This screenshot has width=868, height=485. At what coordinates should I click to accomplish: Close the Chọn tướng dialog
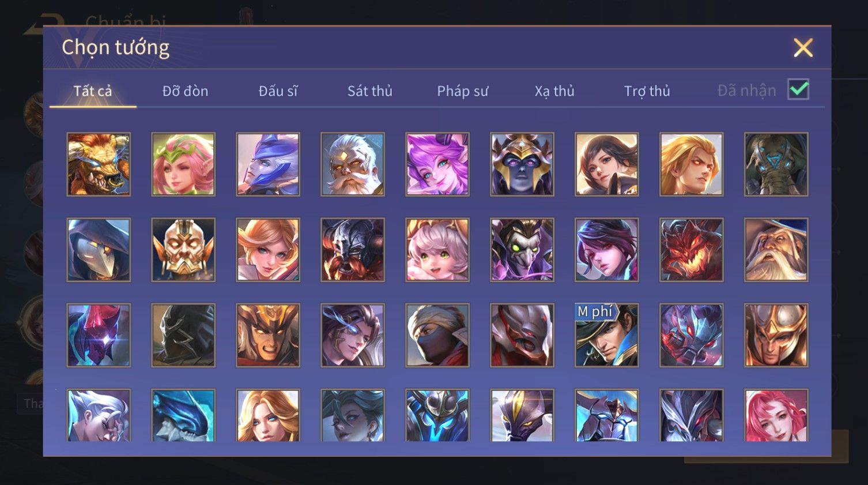click(803, 48)
